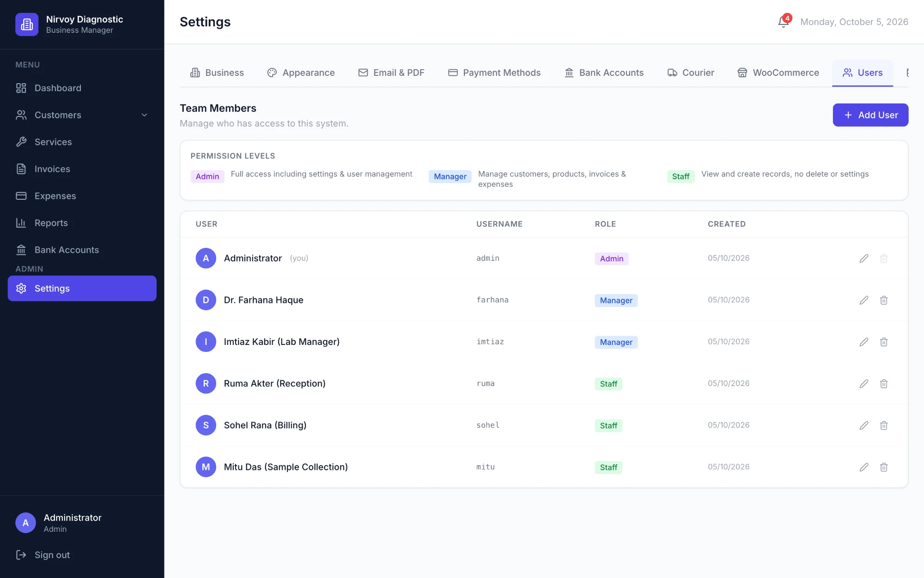Screen dimensions: 924x578
Task: Edit Sohel Rana (Billing) user
Action: tap(864, 425)
